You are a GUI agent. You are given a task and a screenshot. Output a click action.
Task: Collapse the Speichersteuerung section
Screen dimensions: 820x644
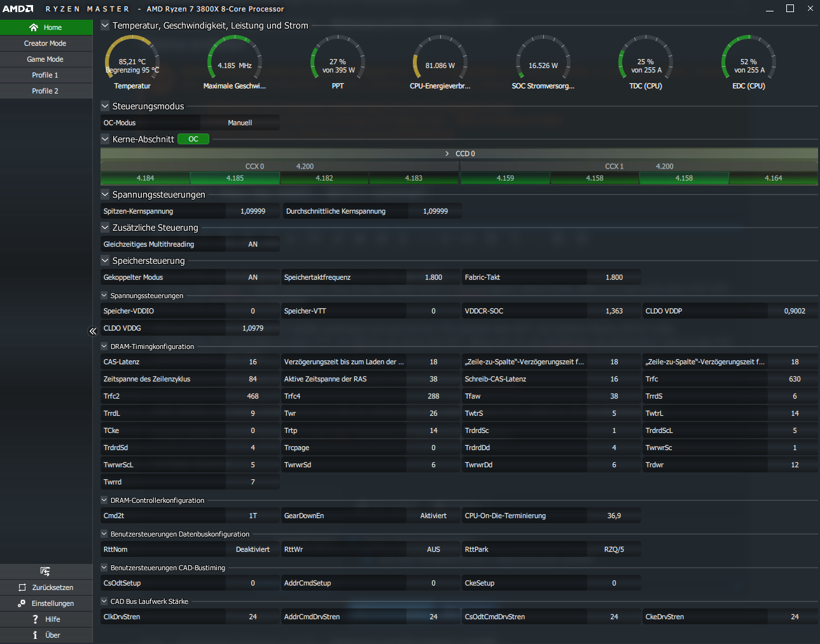click(x=105, y=261)
